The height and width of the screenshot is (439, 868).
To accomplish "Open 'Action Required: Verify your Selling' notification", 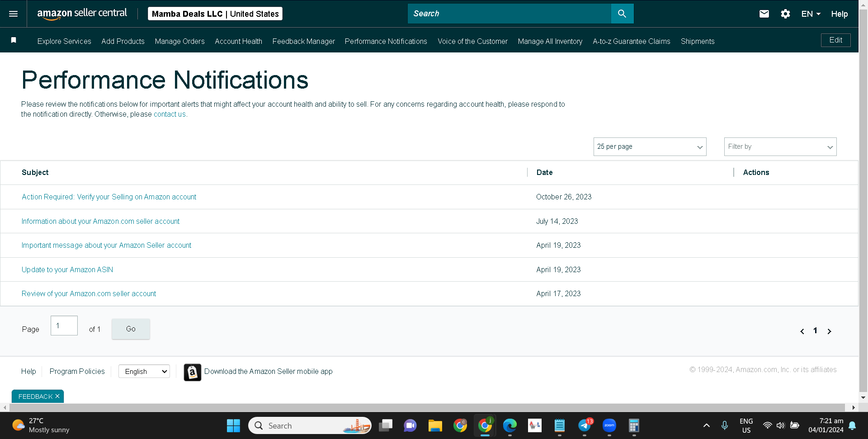I will (x=109, y=197).
